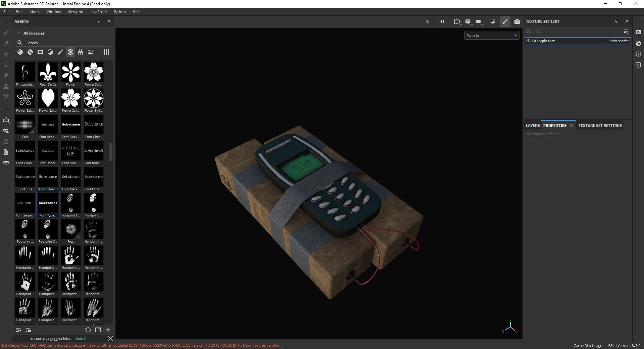Open the Shader Settings panel icon
This screenshot has width=644, height=349.
pyautogui.click(x=638, y=44)
